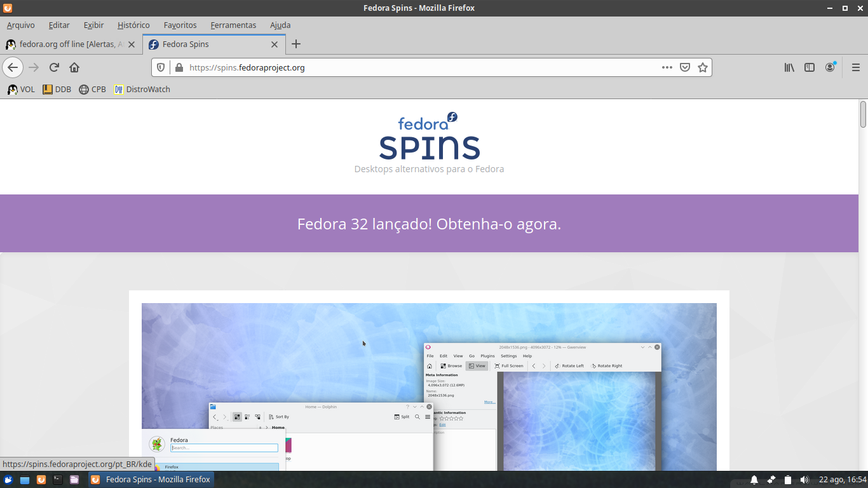Click the page vertical scrollbar handle

coord(863,114)
